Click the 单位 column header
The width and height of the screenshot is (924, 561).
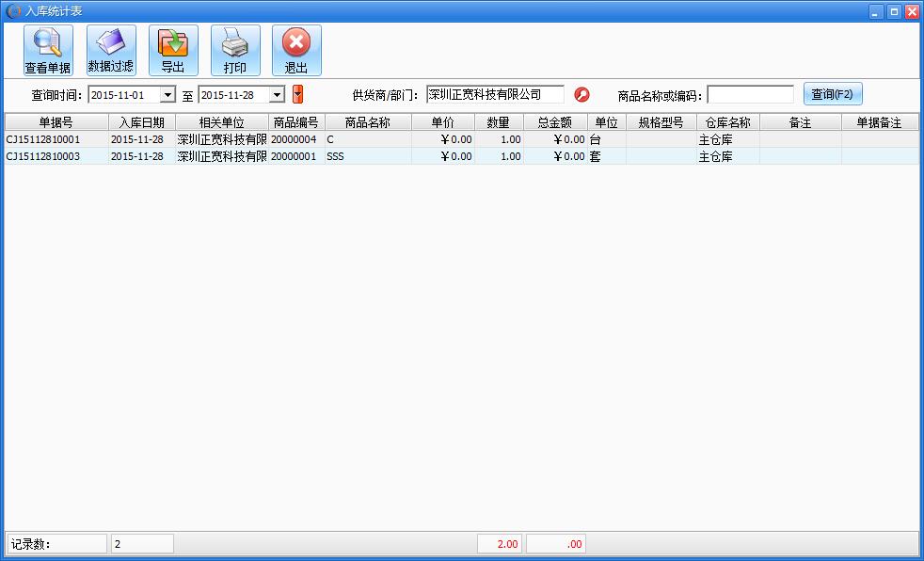[606, 122]
